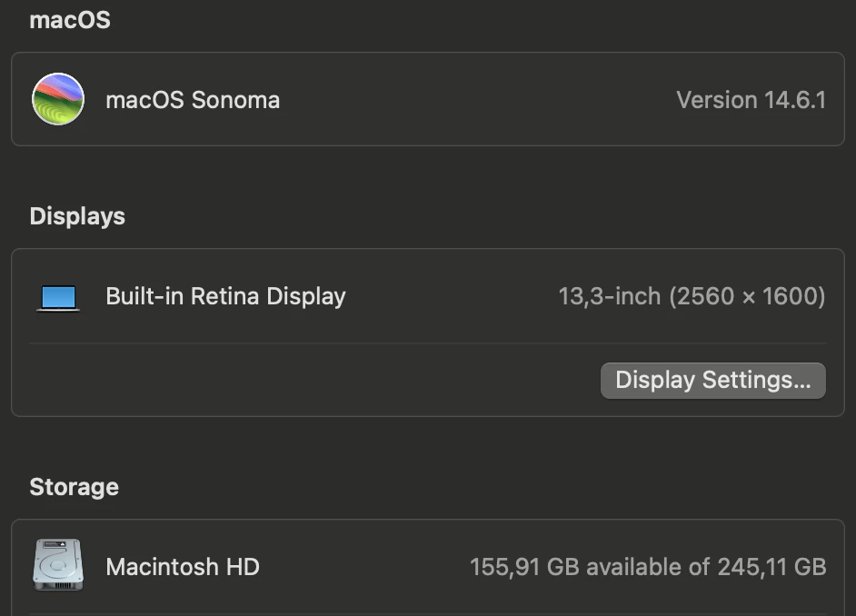Click the Displays section heading
856x616 pixels.
click(77, 216)
